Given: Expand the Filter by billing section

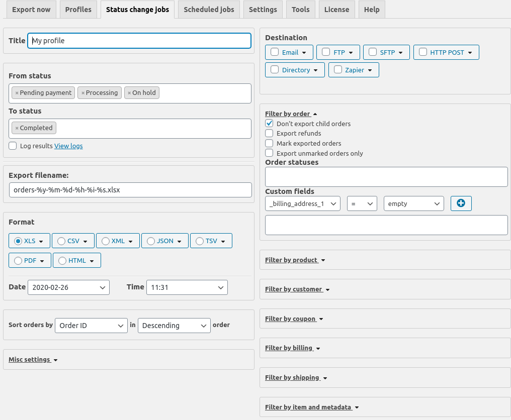Looking at the screenshot, I should click(x=293, y=348).
